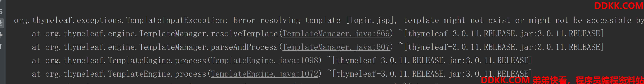Follow the TemplateEngine.java:1098 stack link
The image size is (644, 84).
point(265,61)
